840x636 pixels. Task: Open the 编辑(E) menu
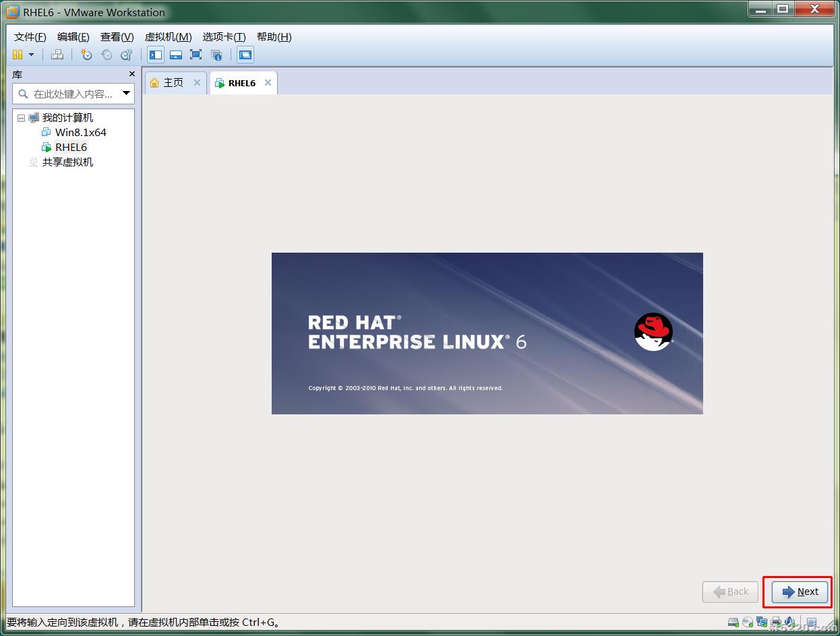(73, 36)
